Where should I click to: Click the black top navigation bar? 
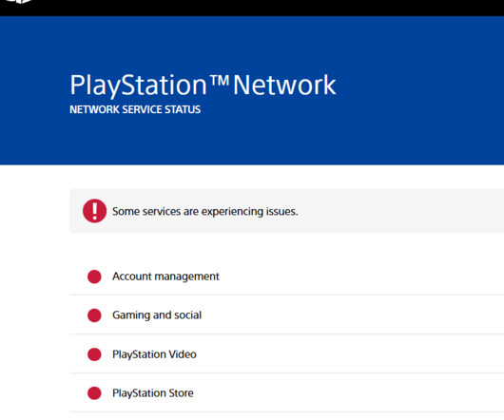[x=257, y=8]
